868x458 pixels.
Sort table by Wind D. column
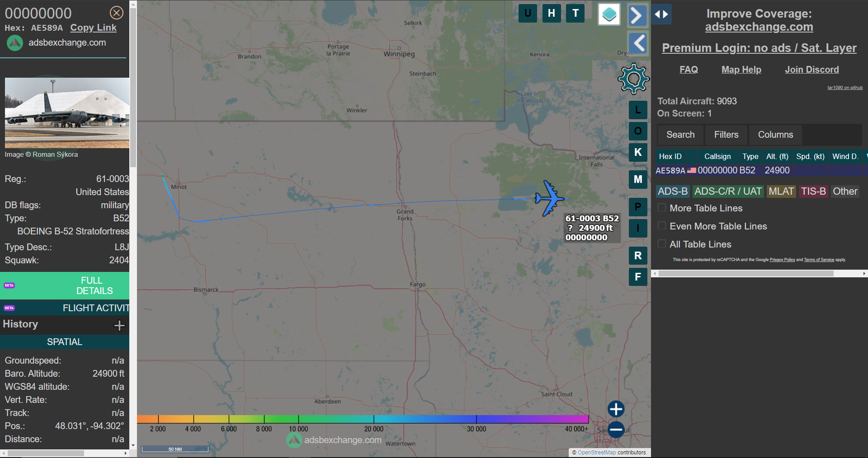click(x=845, y=156)
